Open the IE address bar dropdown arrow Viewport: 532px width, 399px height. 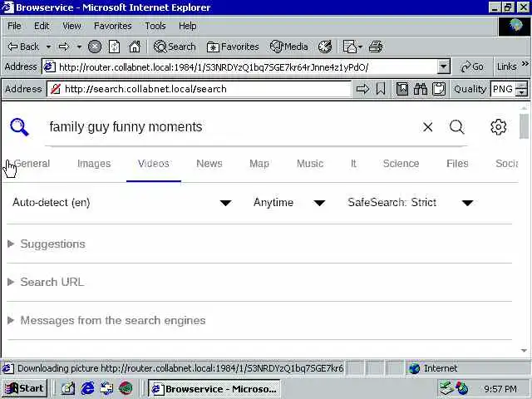pyautogui.click(x=443, y=66)
